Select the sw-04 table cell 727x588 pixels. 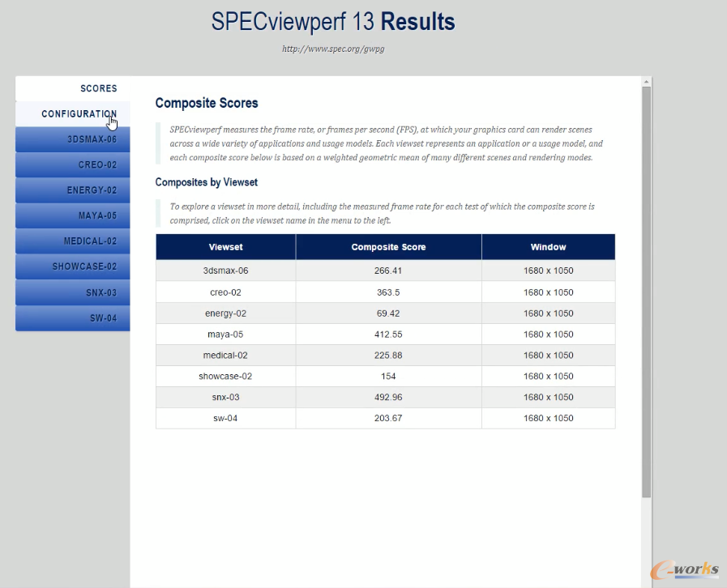[x=226, y=418]
